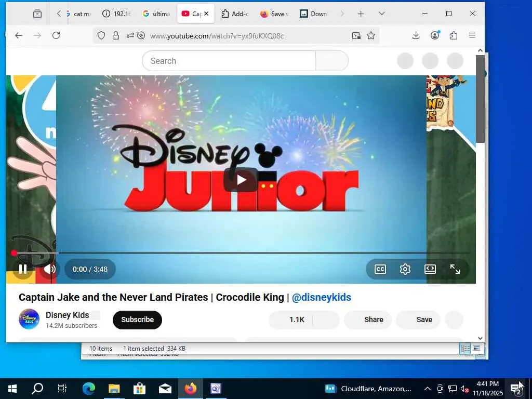Click the YouTube search submit button
Viewport: 532px width, 399px height.
332,61
